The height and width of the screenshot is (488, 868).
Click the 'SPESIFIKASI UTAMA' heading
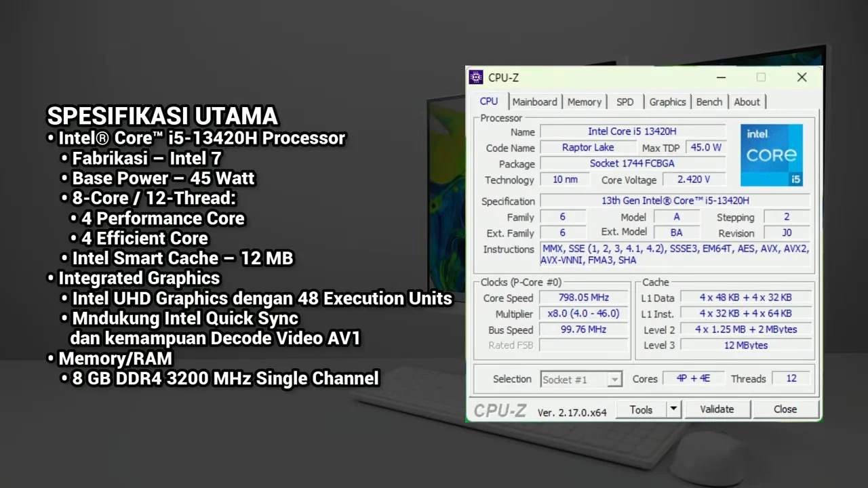tap(162, 115)
